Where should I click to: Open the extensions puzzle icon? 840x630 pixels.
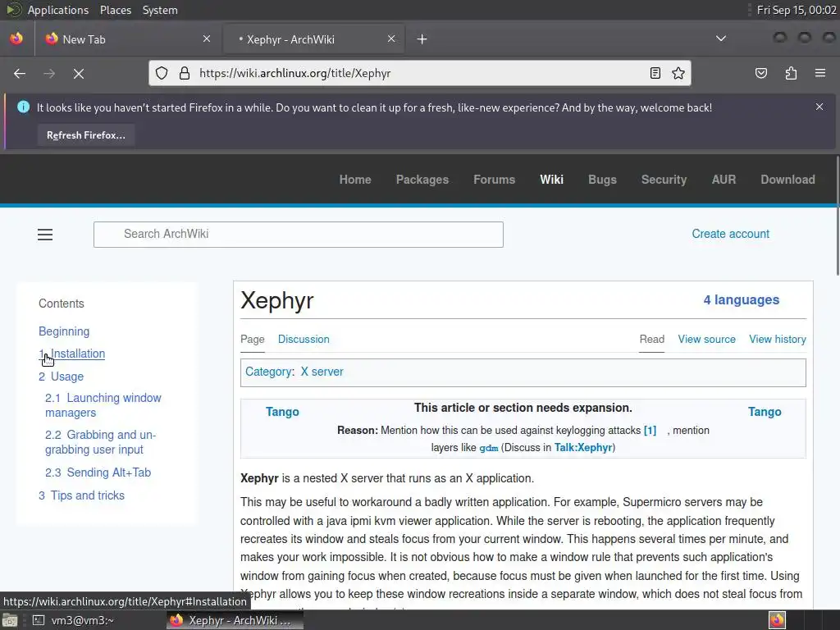(791, 73)
